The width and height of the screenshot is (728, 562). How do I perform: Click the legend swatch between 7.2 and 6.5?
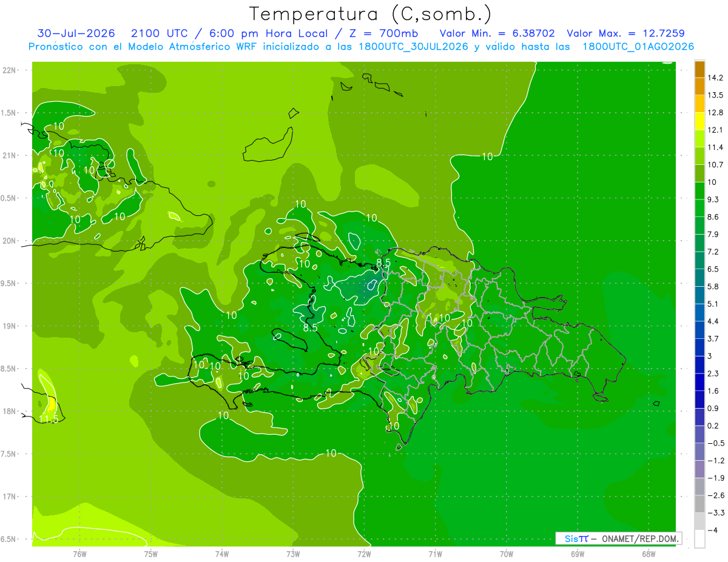click(699, 261)
